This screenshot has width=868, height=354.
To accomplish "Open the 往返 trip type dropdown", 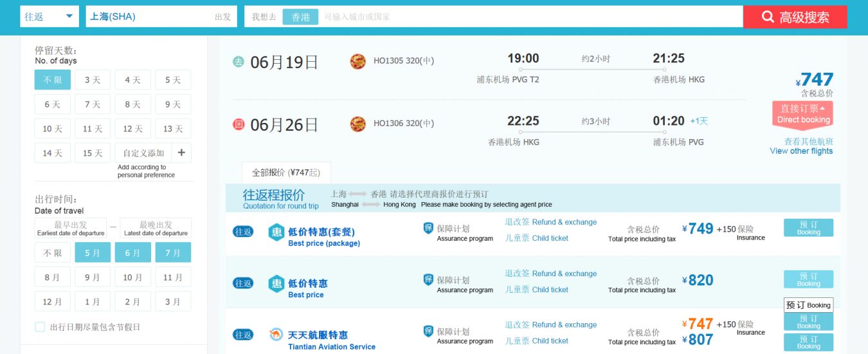I will tap(50, 17).
